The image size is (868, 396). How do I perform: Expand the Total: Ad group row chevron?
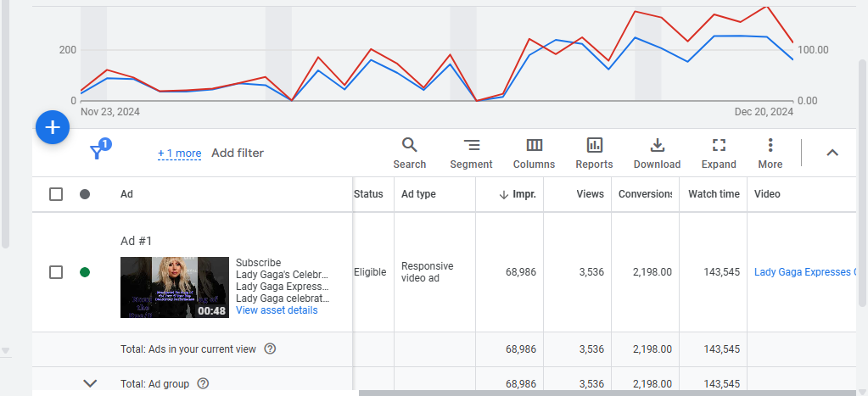(90, 383)
